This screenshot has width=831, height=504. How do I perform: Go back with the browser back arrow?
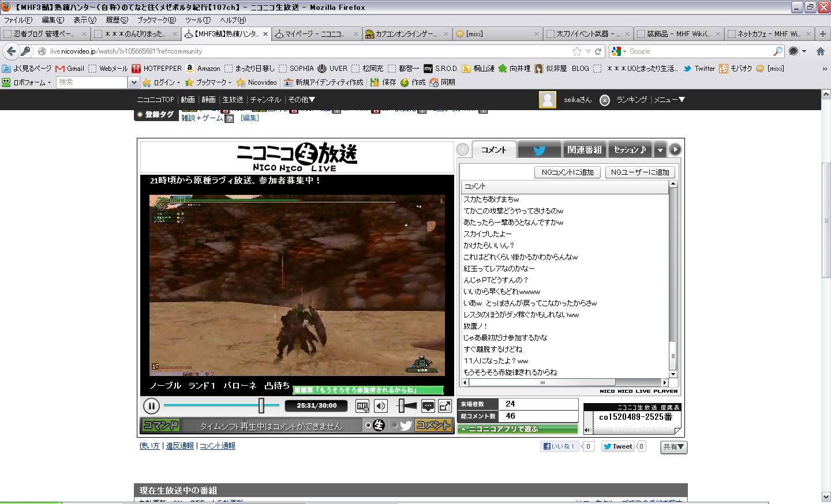click(11, 51)
